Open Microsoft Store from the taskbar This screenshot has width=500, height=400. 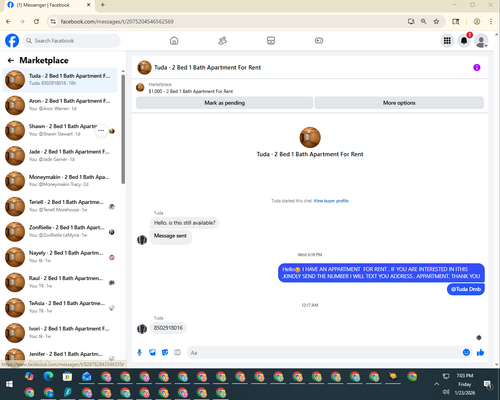coord(67,376)
